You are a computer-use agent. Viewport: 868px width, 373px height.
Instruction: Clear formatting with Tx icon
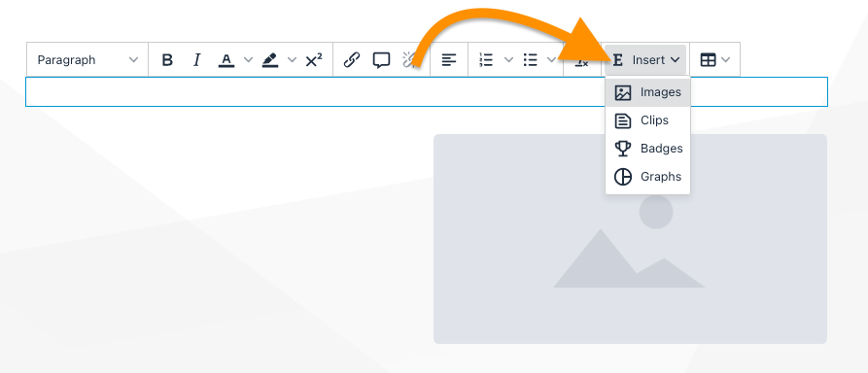[x=581, y=62]
